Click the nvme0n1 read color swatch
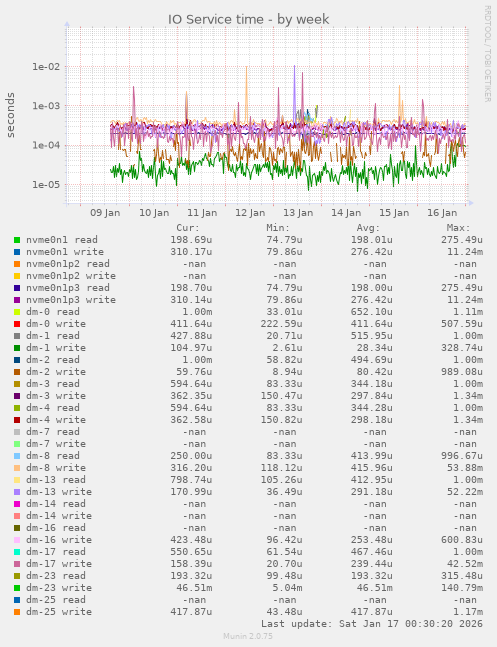The height and width of the screenshot is (647, 497). pos(17,240)
